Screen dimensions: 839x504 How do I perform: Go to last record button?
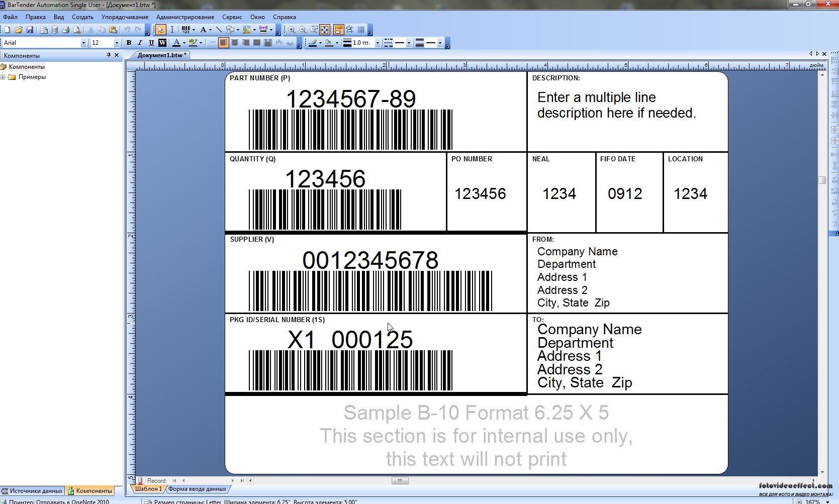point(242,480)
